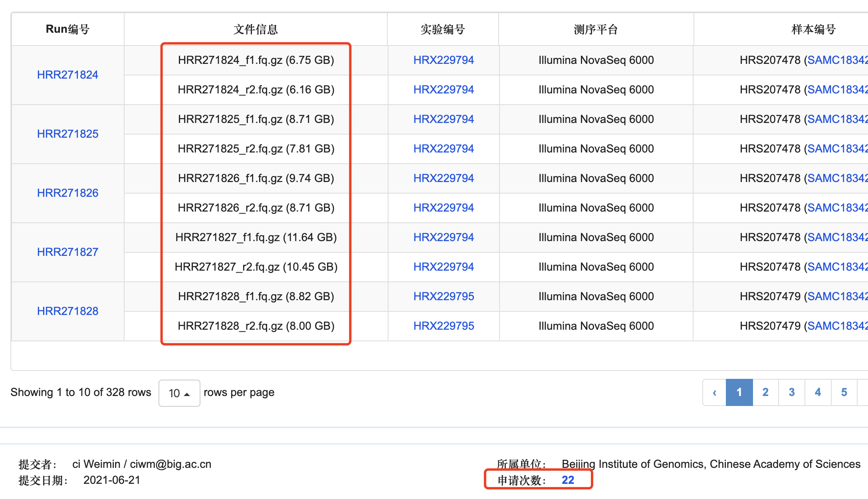Open SAMC link in HRR271826_r2 row
868x499 pixels.
(837, 208)
